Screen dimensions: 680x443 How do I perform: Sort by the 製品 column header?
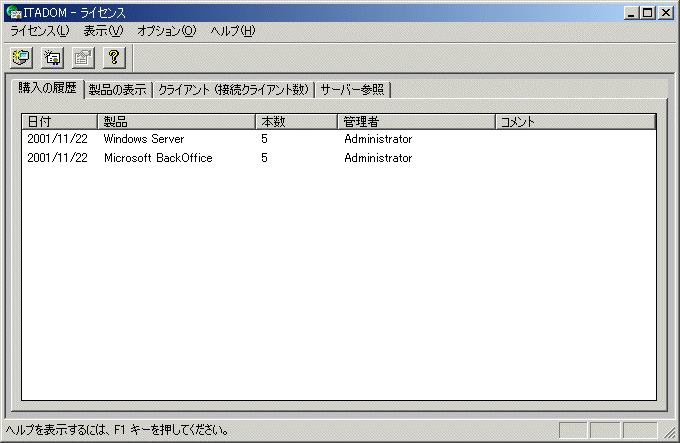pos(177,122)
